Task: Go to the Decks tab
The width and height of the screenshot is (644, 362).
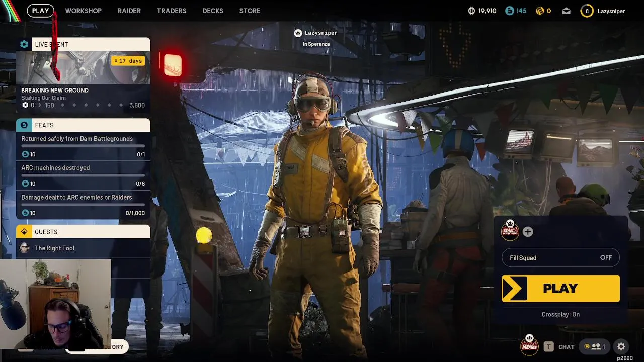Action: click(213, 11)
